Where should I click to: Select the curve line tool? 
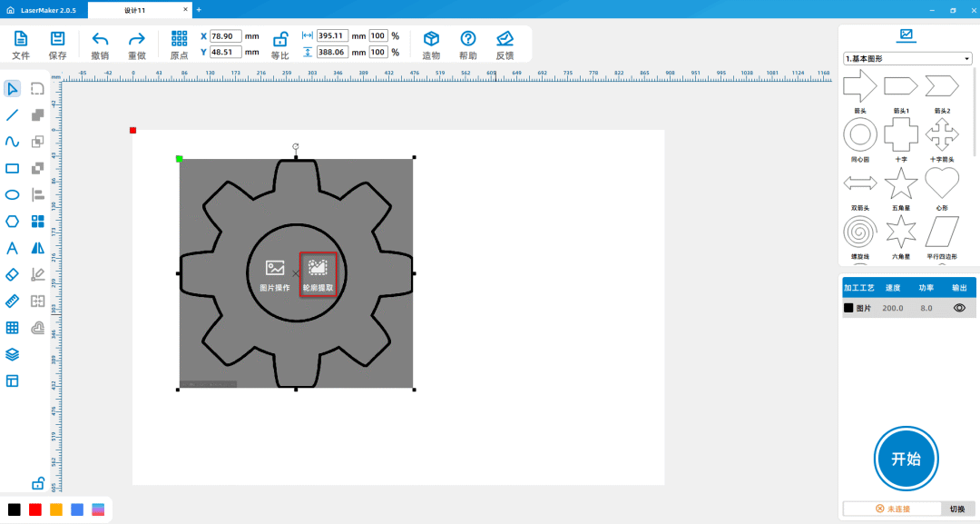click(13, 142)
